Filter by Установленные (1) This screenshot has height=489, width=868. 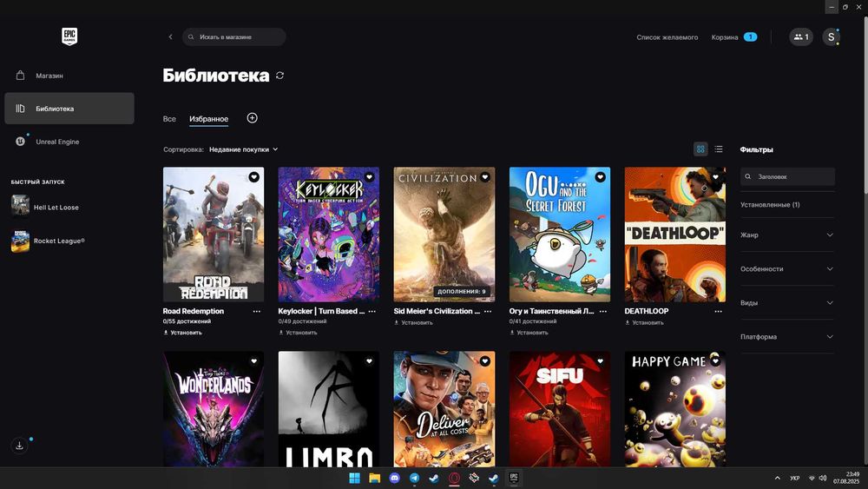[x=770, y=204]
